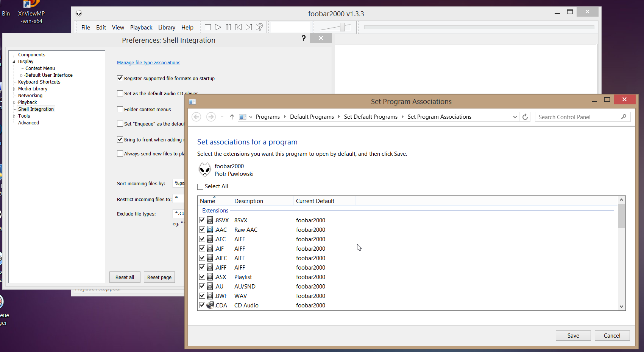The height and width of the screenshot is (352, 644).
Task: Skip to Next track icon
Action: click(248, 27)
